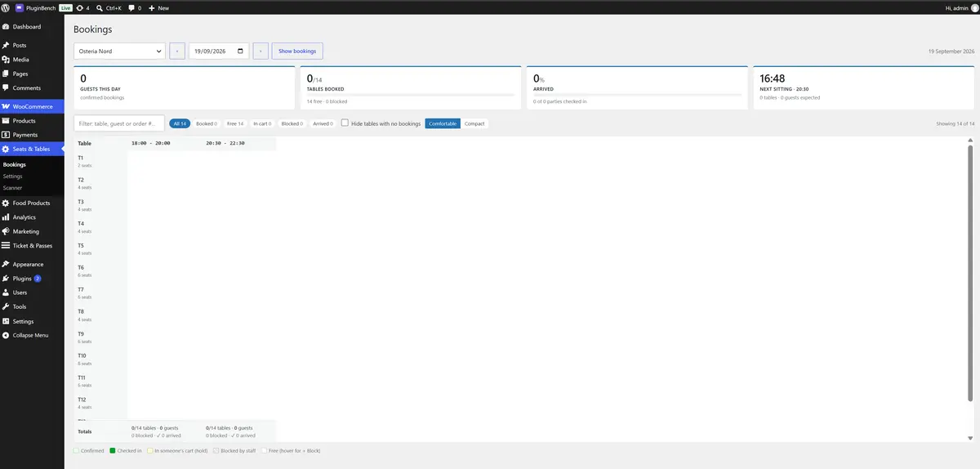
Task: Select table row T12
Action: [x=100, y=404]
